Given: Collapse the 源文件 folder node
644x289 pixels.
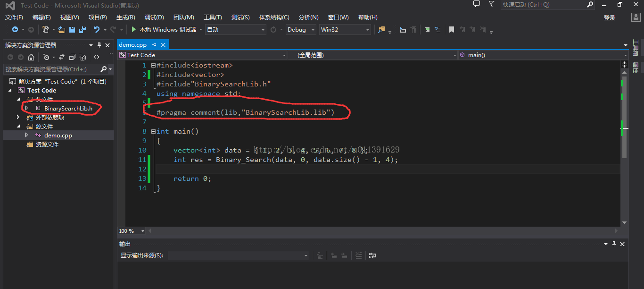Looking at the screenshot, I should (19, 126).
